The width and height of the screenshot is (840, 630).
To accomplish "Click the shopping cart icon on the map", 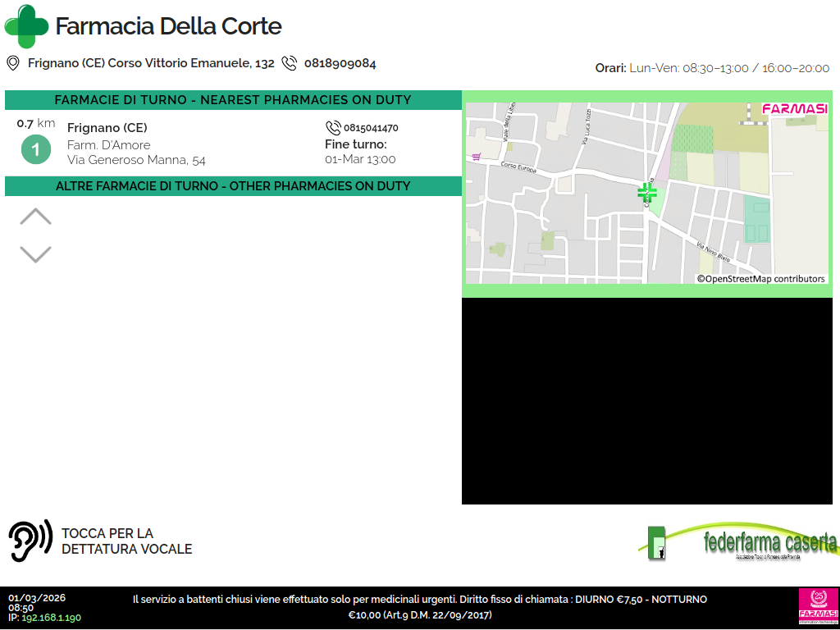I will point(476,157).
